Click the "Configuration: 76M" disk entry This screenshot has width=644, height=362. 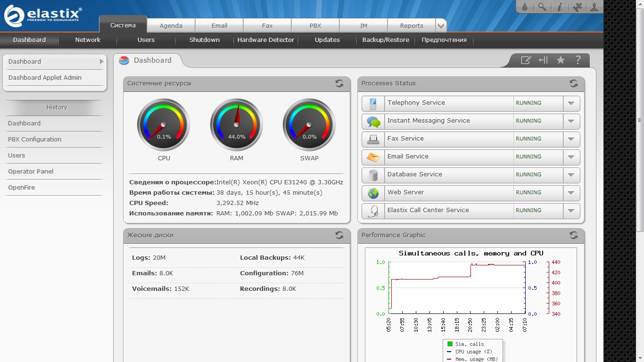coord(272,273)
